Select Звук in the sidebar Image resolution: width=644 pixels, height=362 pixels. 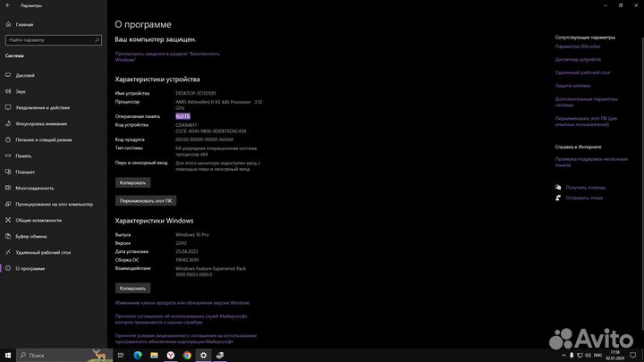[21, 91]
